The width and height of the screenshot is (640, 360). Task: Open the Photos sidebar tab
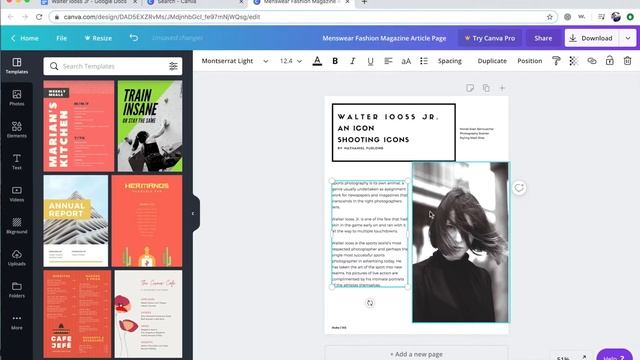pos(17,98)
